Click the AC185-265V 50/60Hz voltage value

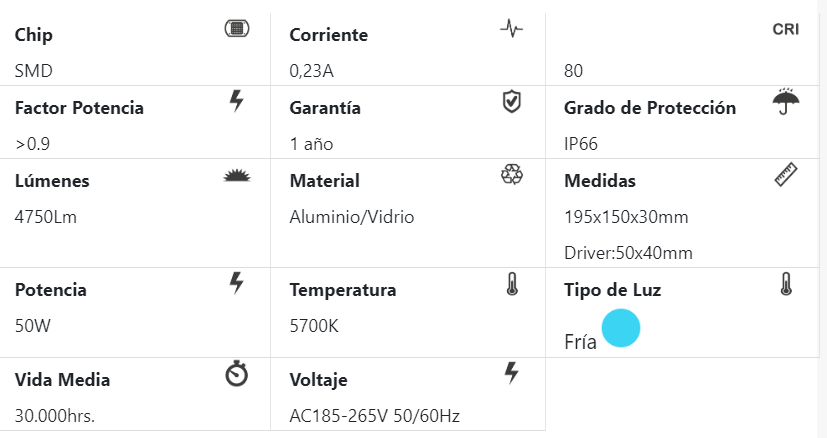[374, 416]
